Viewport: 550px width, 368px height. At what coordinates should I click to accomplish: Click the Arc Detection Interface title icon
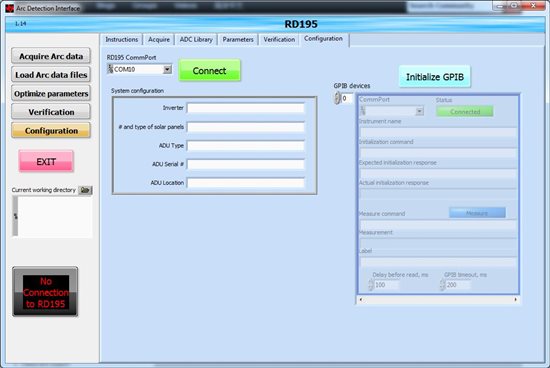tap(10, 8)
